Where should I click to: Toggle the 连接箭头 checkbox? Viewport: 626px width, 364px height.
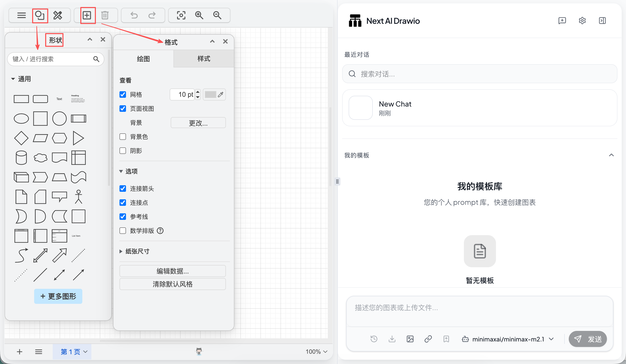[x=123, y=189]
